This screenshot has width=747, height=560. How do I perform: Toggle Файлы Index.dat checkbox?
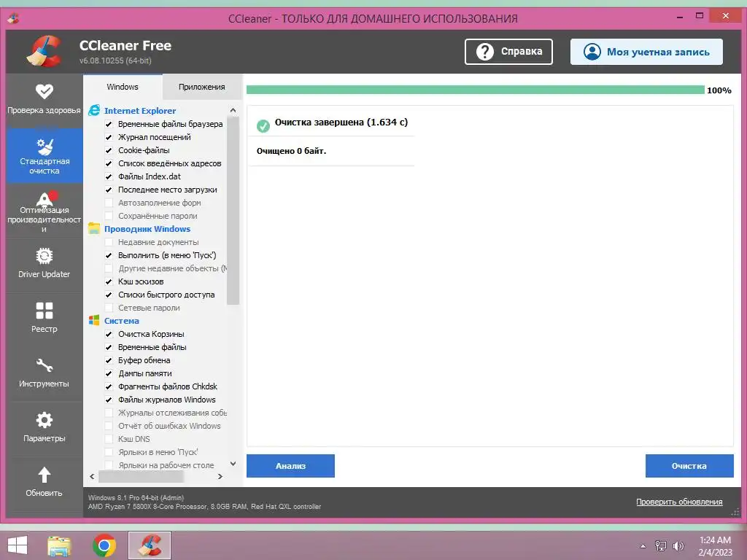pos(109,176)
